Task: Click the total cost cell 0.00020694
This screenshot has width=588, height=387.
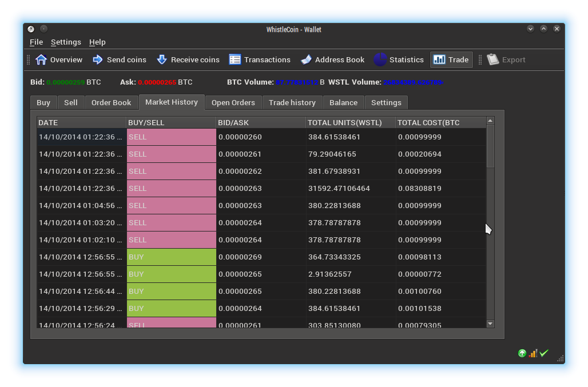Action: pyautogui.click(x=440, y=154)
